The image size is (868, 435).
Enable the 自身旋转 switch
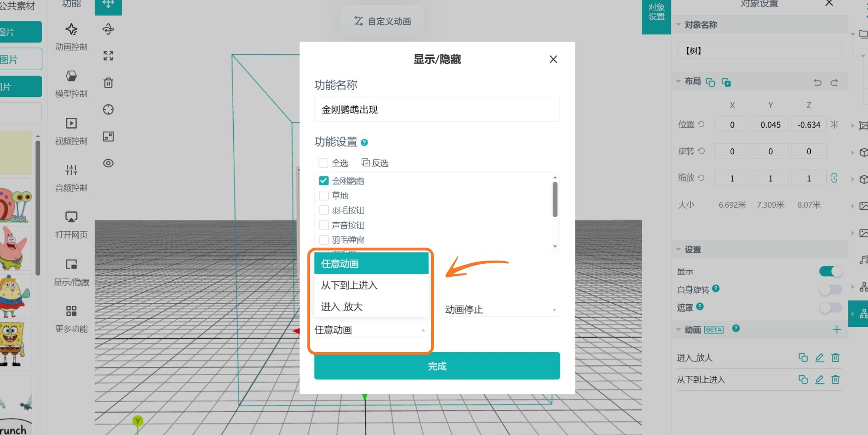[x=830, y=289]
